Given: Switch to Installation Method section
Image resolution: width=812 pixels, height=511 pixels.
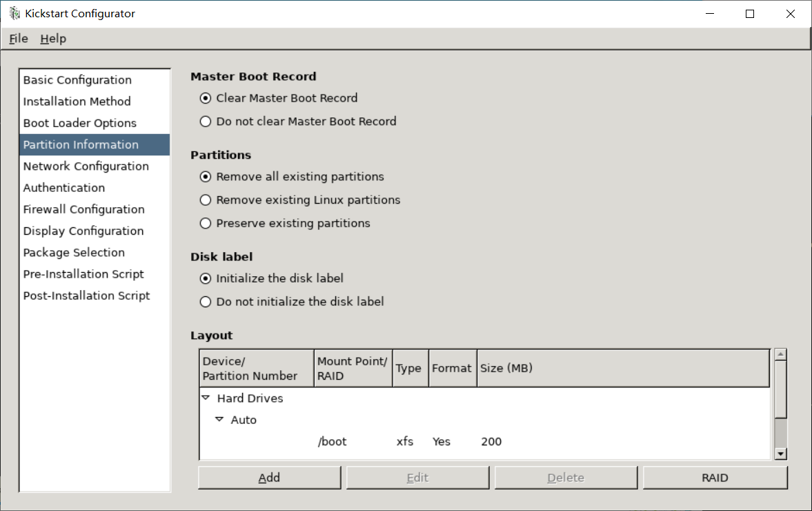Looking at the screenshot, I should pos(95,102).
